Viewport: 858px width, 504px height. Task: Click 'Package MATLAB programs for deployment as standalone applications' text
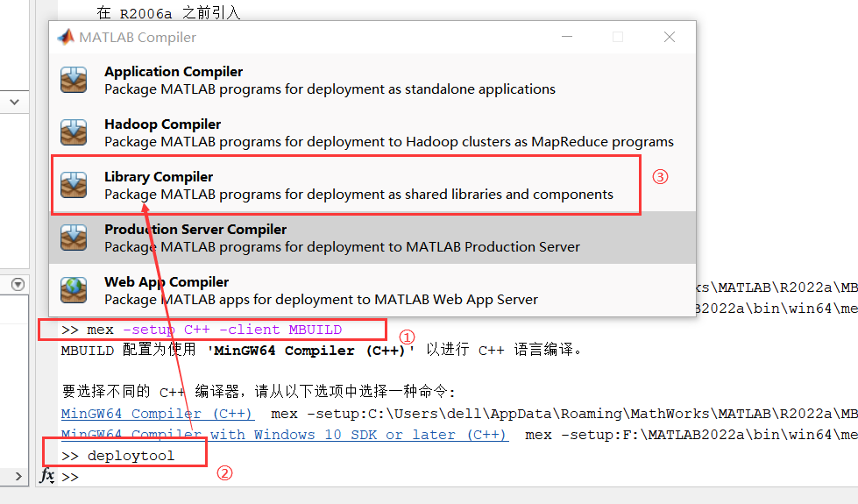click(330, 89)
